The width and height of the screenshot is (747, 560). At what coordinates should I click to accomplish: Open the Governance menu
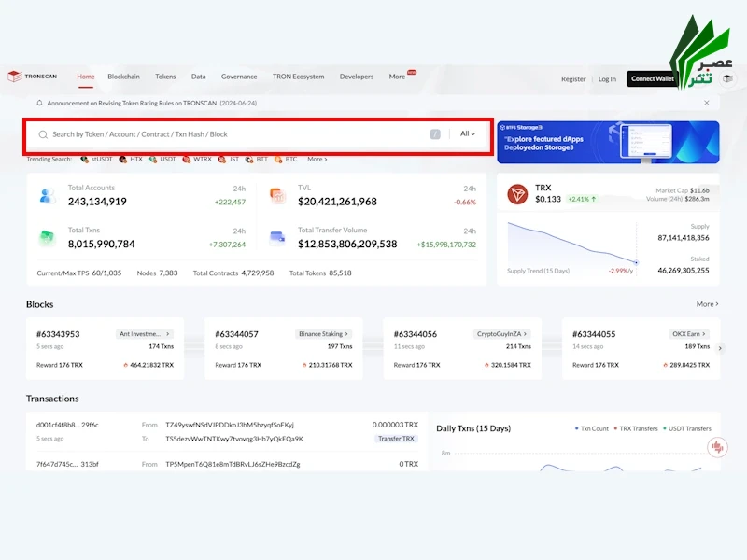click(239, 77)
